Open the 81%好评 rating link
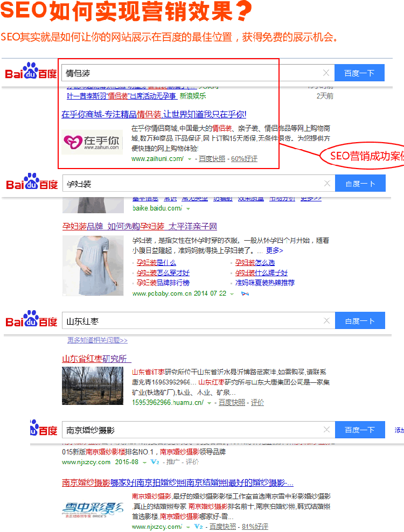Image resolution: width=404 pixels, height=532 pixels. click(x=255, y=527)
